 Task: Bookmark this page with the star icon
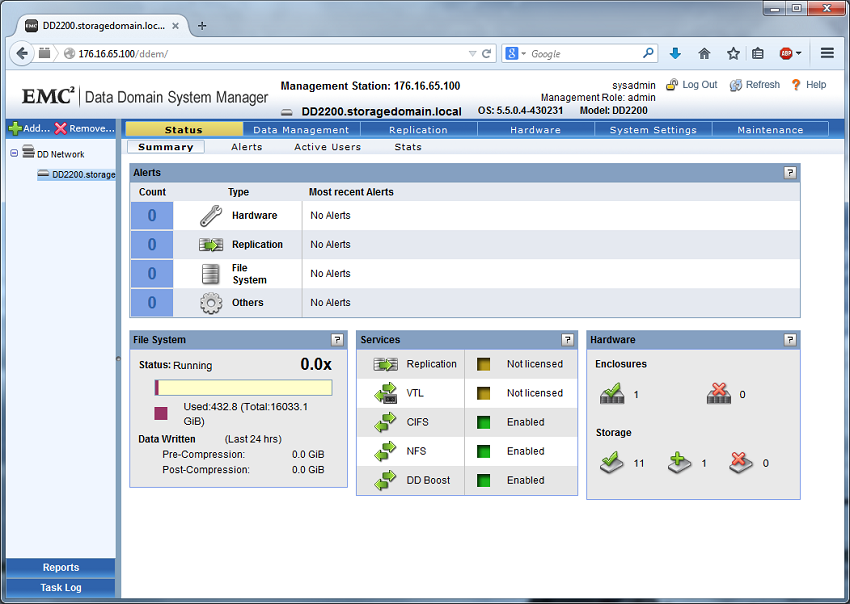(733, 53)
